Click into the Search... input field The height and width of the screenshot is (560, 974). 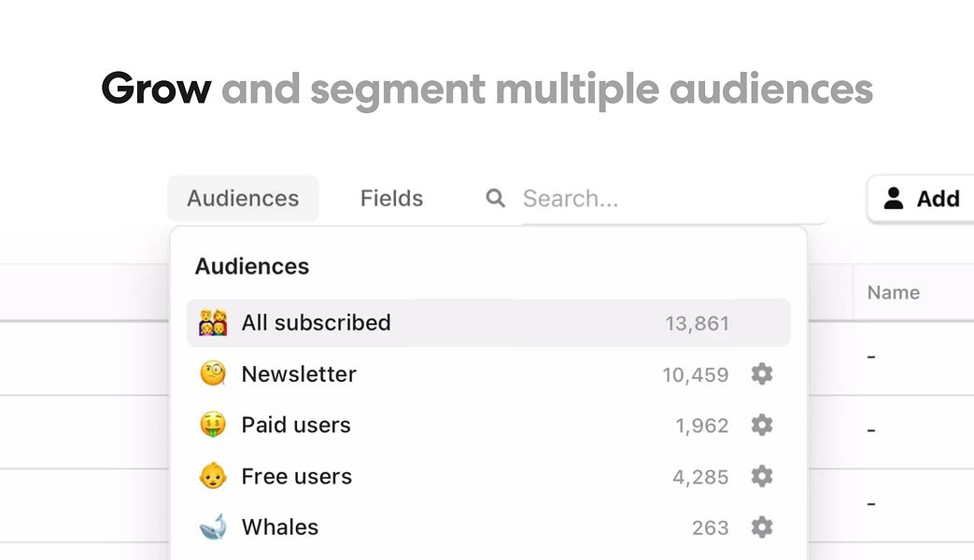point(674,199)
